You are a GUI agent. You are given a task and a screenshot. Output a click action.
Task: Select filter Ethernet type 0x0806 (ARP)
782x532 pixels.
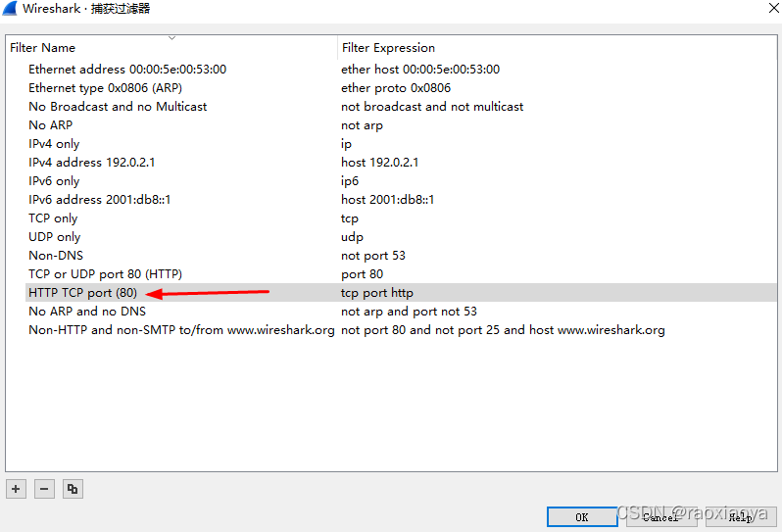105,88
